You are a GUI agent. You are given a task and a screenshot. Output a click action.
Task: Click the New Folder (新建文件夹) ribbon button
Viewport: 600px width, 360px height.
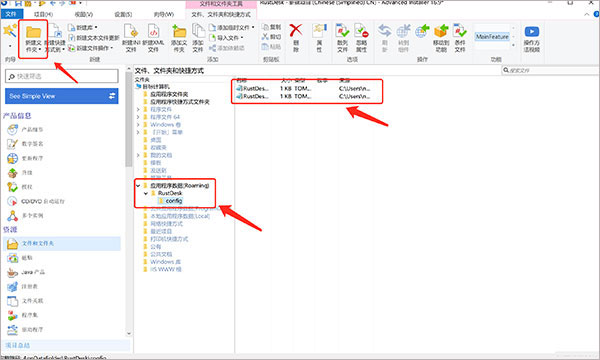point(33,39)
